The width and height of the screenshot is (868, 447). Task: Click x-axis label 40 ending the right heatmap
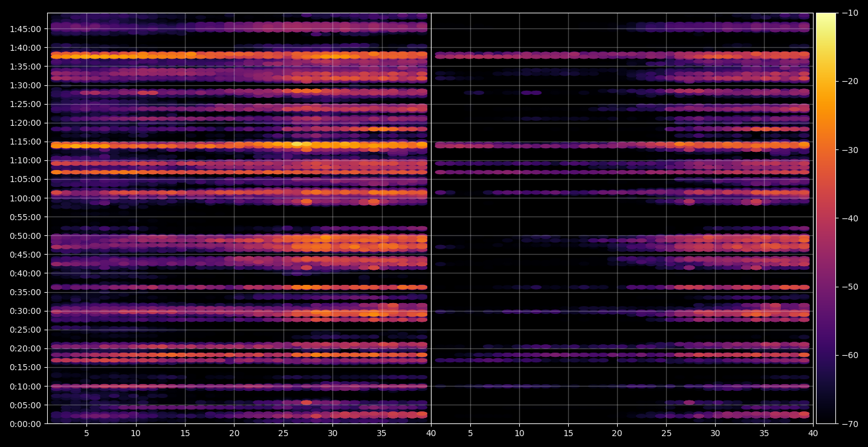(x=813, y=433)
